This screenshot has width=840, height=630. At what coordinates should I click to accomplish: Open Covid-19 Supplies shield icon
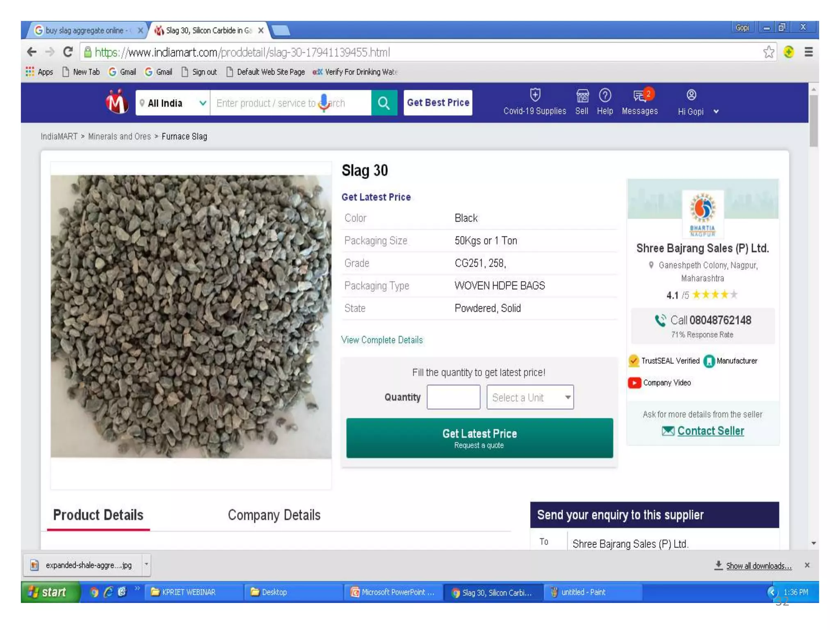click(x=535, y=95)
